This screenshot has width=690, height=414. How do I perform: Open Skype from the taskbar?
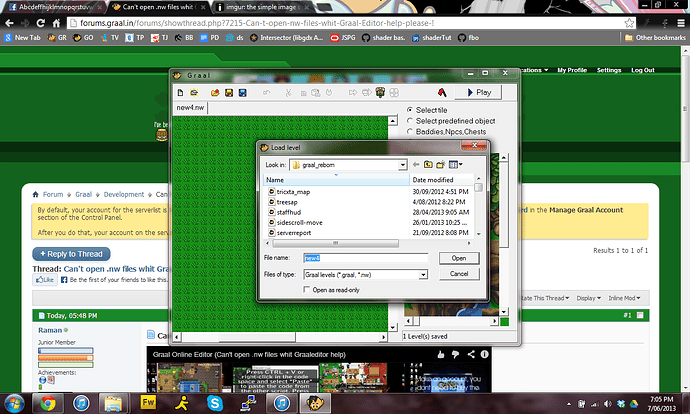215,403
